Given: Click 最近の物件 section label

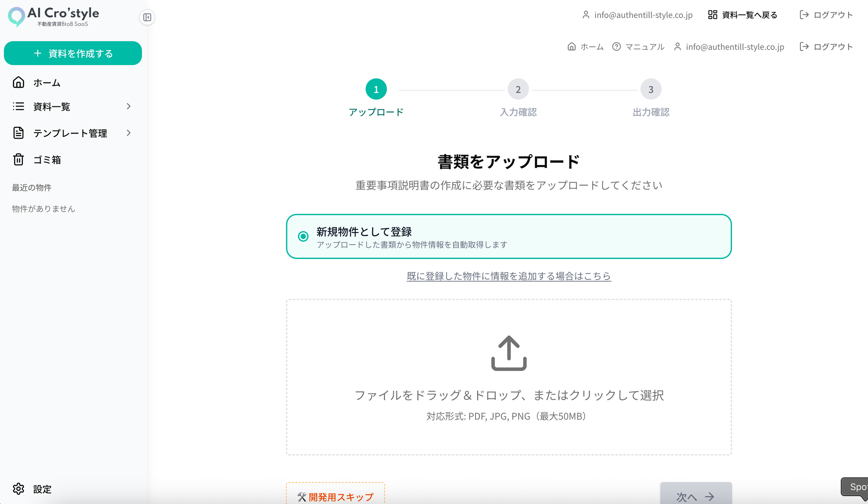Looking at the screenshot, I should click(x=32, y=187).
